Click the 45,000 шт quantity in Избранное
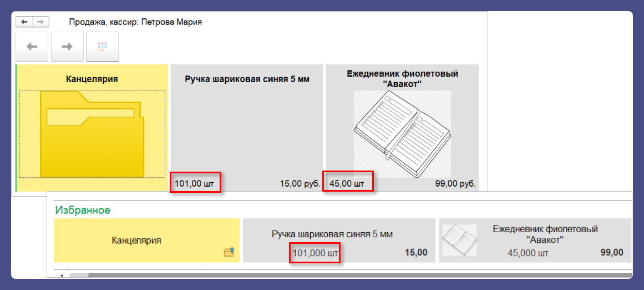644x290 pixels. (x=528, y=253)
